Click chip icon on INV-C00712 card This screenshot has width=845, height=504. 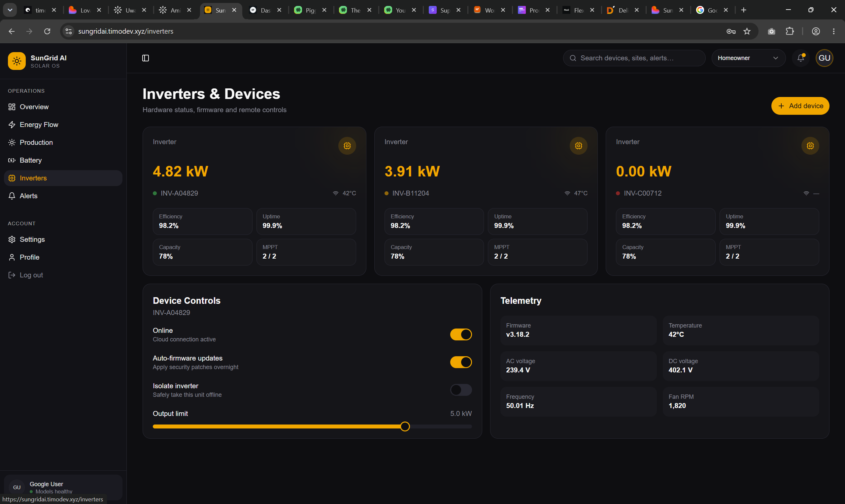click(810, 146)
